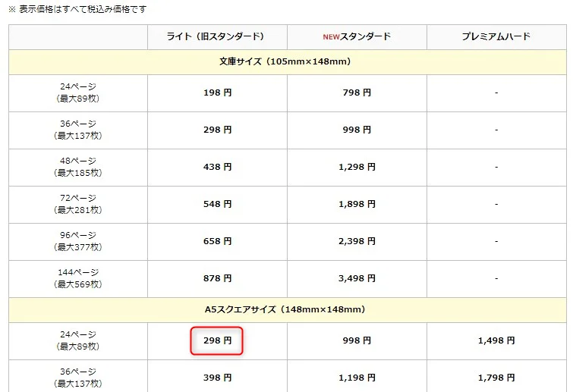Click the tax-included price note text
The width and height of the screenshot is (573, 392).
[x=77, y=9]
